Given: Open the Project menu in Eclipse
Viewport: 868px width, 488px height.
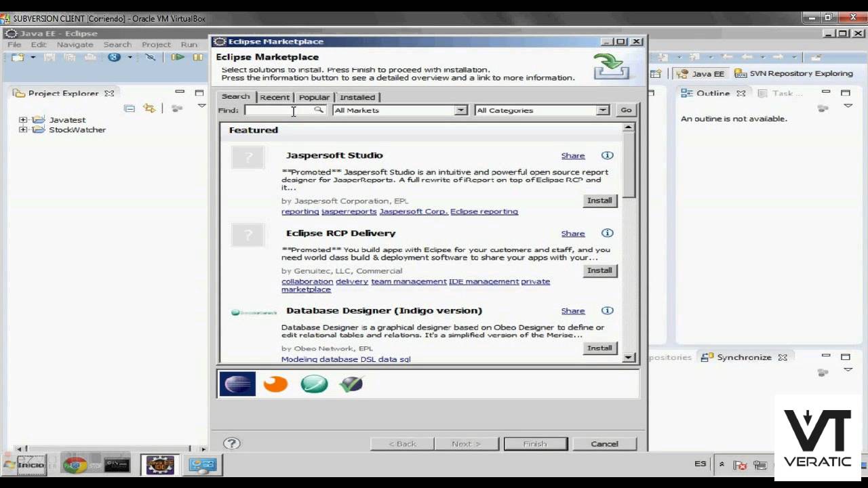Looking at the screenshot, I should click(x=156, y=44).
